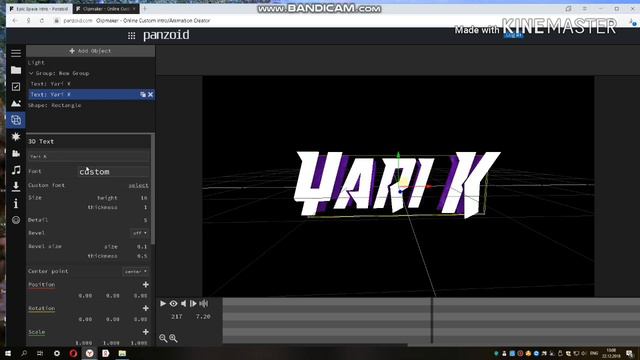The width and height of the screenshot is (640, 360).
Task: Click the YARI K 3D text in viewport
Action: pos(397,184)
